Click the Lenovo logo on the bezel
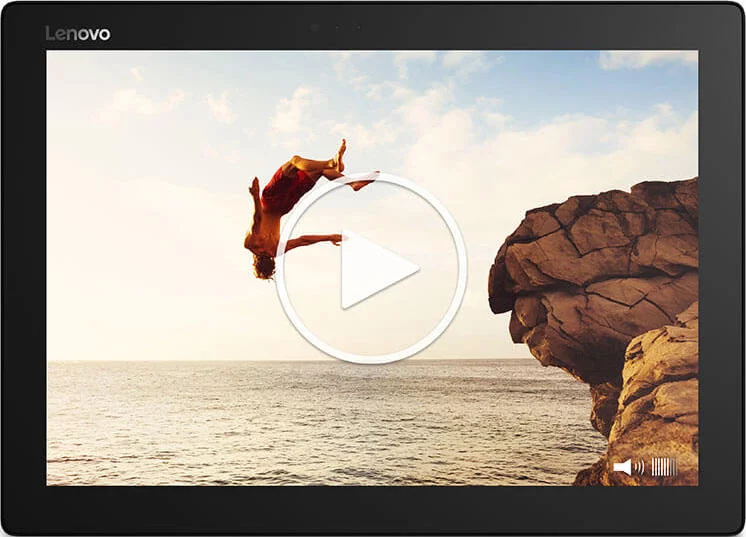Viewport: 746px width, 537px height. (78, 34)
